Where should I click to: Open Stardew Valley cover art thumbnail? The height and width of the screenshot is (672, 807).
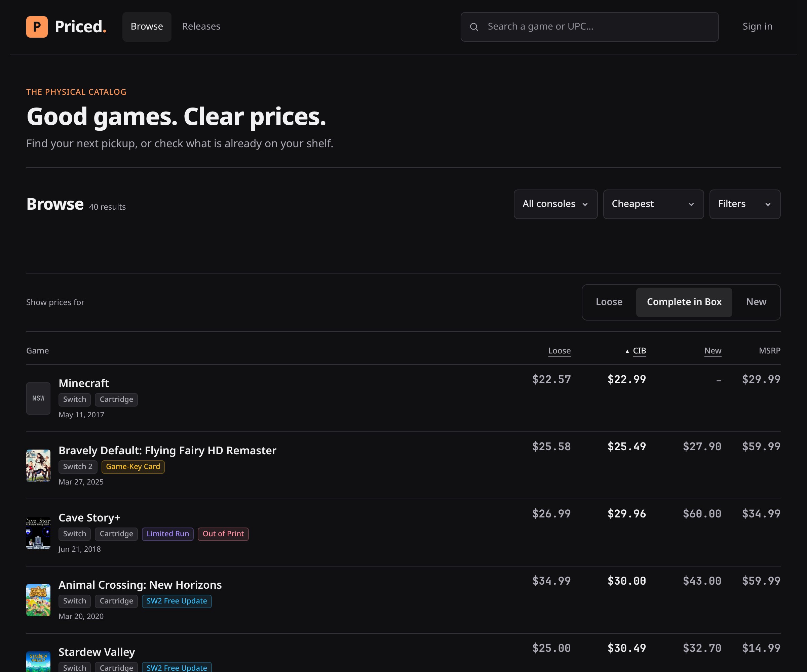tap(38, 662)
